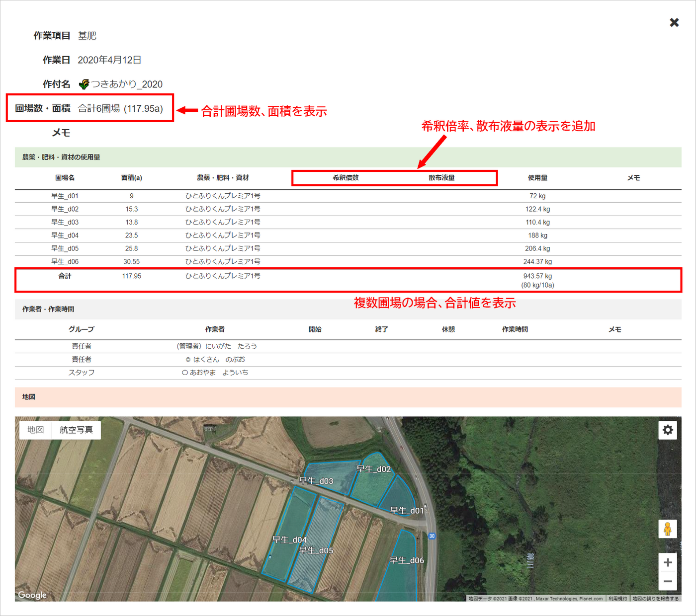Click total usage 943.57 kg
Screen dimensions: 696x616
(x=537, y=276)
